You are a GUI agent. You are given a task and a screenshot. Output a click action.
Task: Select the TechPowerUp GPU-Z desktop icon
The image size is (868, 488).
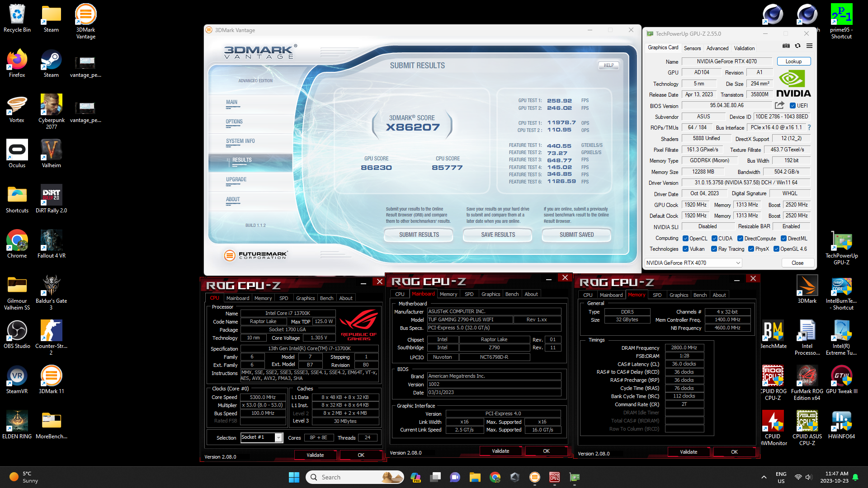pos(841,247)
